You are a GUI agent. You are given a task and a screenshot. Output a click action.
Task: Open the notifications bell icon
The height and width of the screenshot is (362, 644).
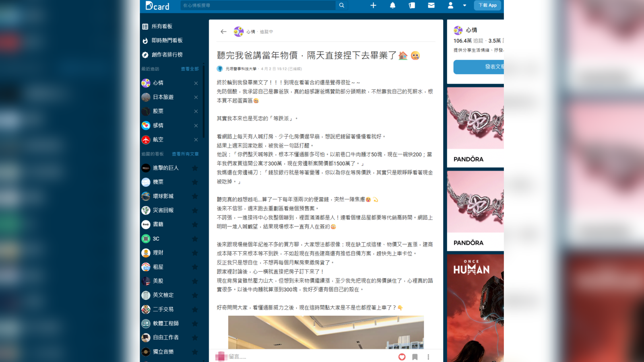[x=392, y=5]
